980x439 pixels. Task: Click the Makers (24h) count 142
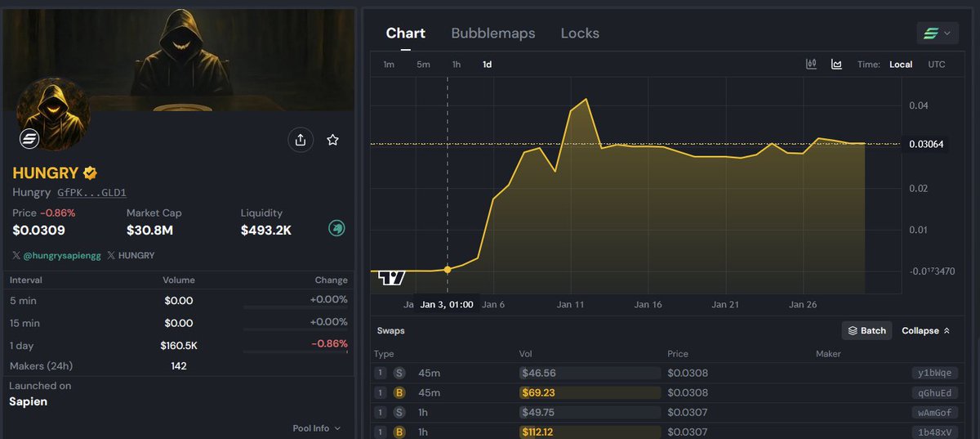pyautogui.click(x=179, y=365)
